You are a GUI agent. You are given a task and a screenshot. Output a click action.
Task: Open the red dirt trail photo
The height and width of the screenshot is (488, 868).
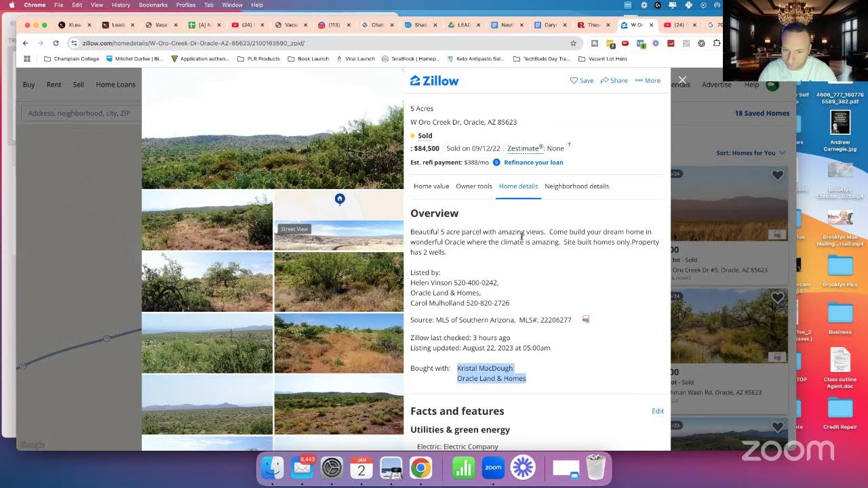[x=339, y=344]
